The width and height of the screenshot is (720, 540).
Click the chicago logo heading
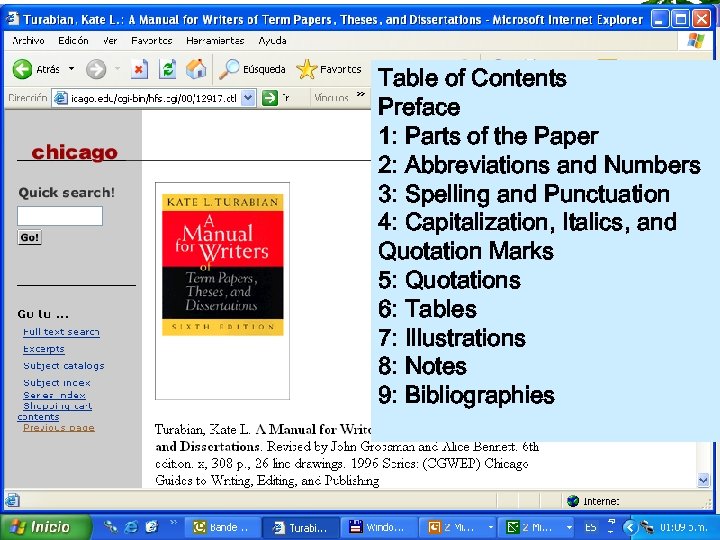tap(74, 152)
